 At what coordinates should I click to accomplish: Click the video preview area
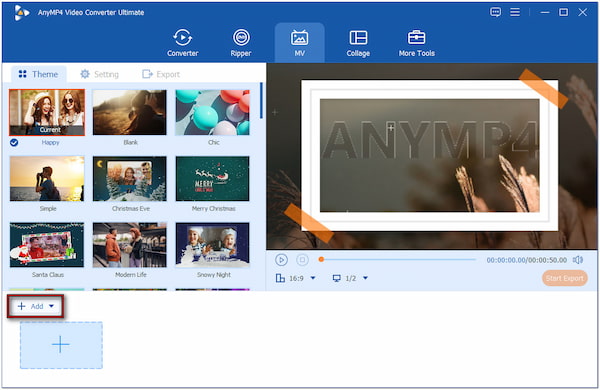click(432, 156)
